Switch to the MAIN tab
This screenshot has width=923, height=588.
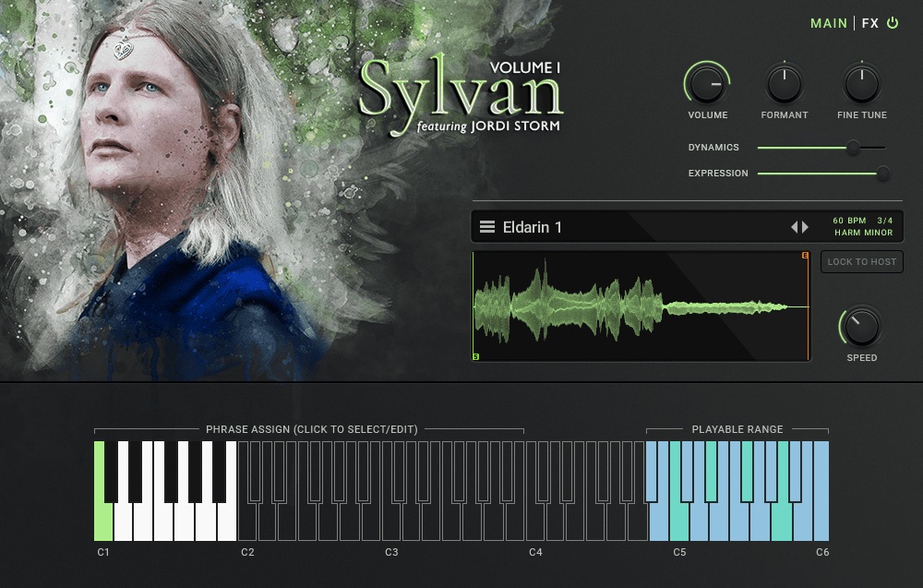tap(828, 23)
